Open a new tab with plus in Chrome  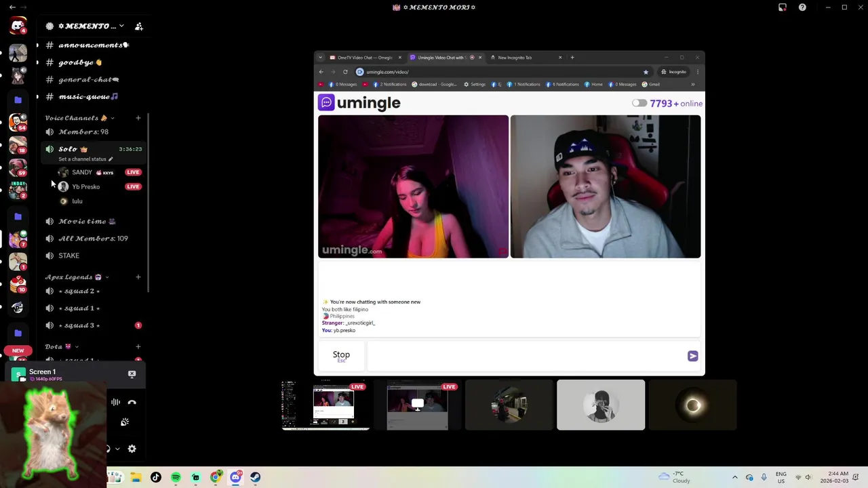tap(572, 58)
